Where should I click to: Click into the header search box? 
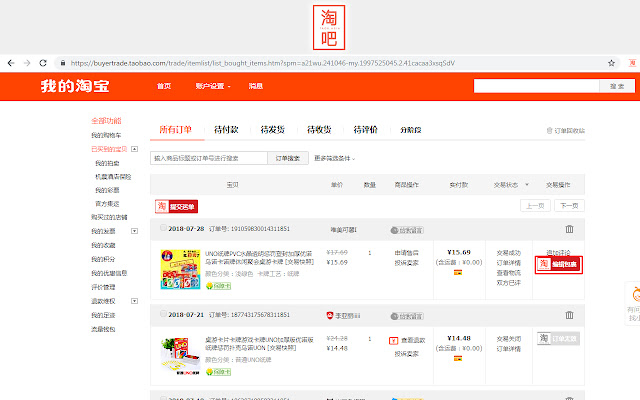536,86
